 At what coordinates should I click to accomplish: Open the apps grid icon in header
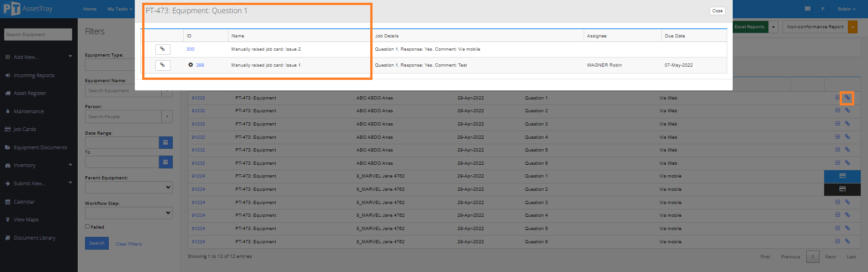(x=808, y=9)
